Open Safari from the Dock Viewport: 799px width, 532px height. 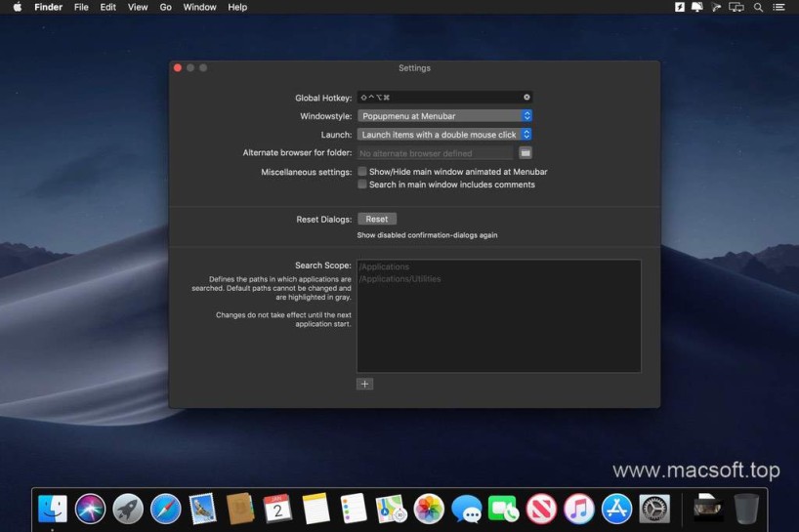[x=165, y=509]
